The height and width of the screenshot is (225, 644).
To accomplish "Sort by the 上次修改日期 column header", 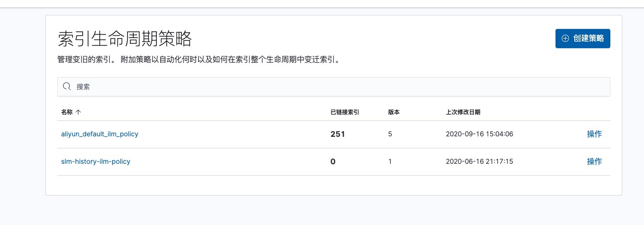I will tap(463, 112).
